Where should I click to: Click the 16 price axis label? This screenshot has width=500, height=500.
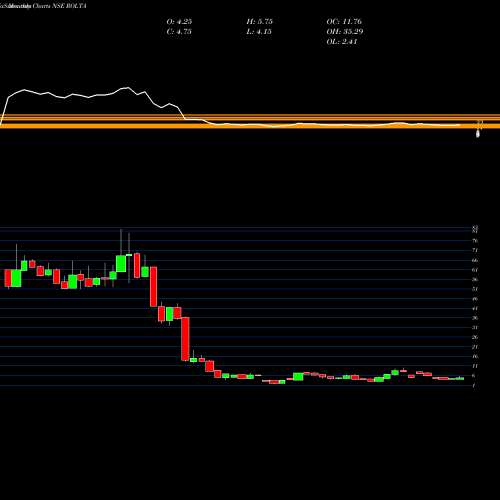point(475,357)
